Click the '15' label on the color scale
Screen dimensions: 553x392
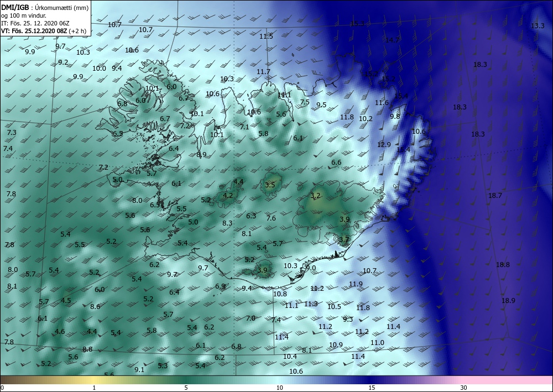(x=372, y=388)
